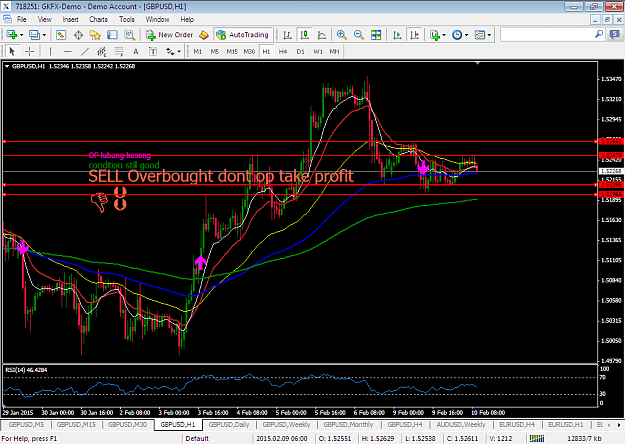Viewport: 625px width, 444px height.
Task: Switch to D1 timeframe
Action: 301,51
